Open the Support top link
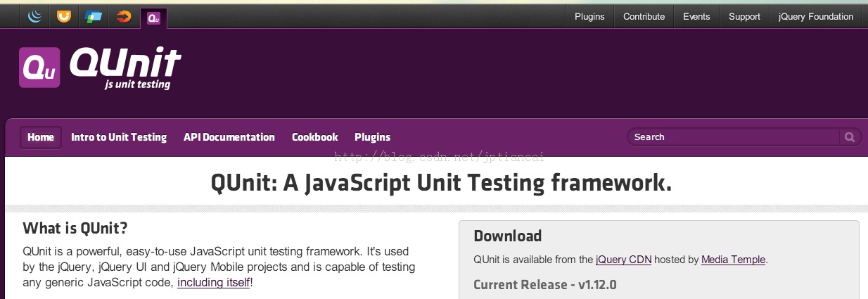This screenshot has width=868, height=299. pos(744,17)
